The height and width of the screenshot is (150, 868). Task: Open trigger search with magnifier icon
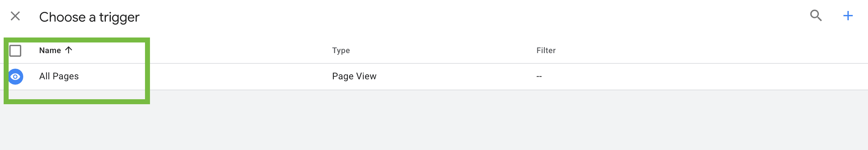(816, 16)
